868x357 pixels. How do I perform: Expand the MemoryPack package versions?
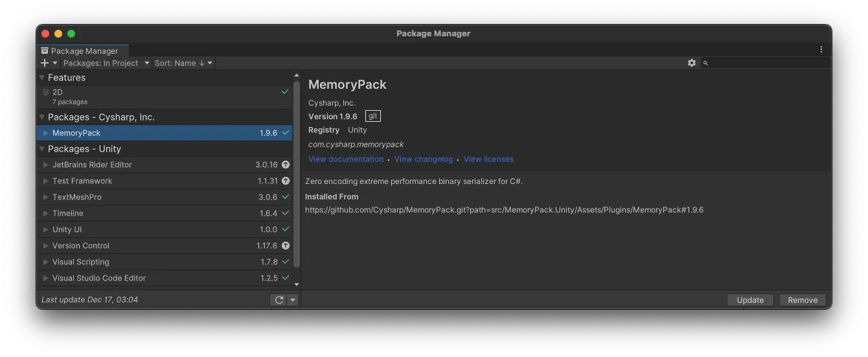(46, 133)
